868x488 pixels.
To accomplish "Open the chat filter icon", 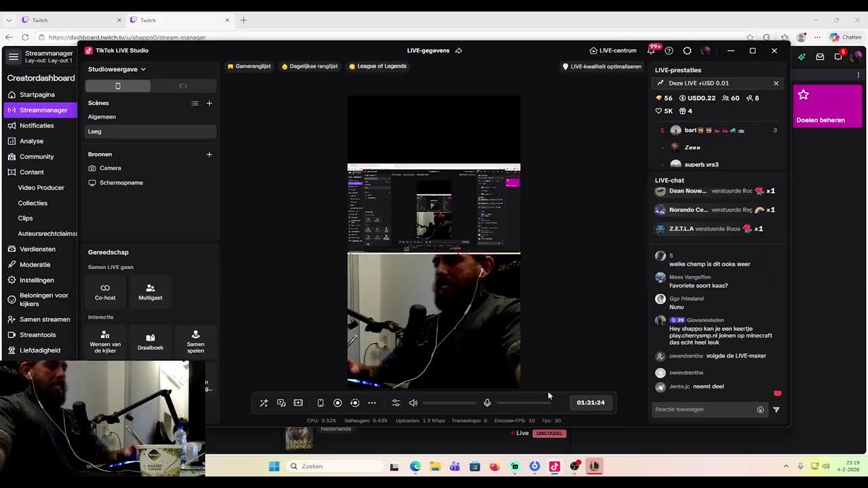I will [776, 409].
